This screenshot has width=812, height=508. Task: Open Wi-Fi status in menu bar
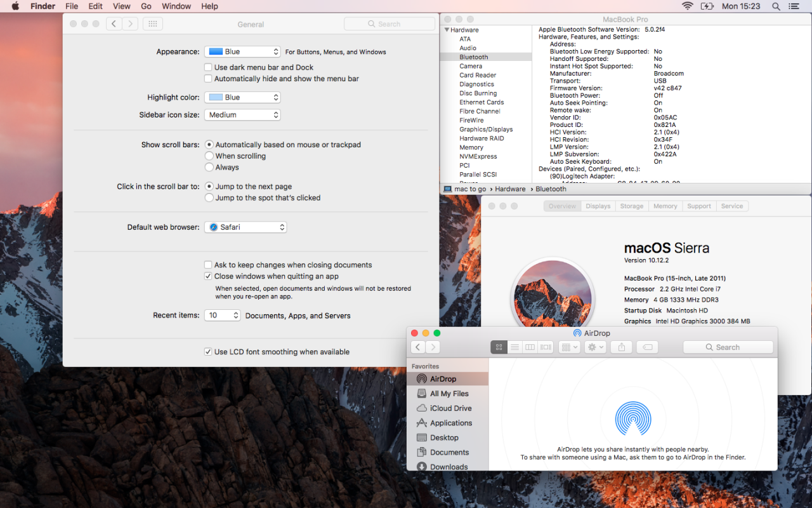pos(688,6)
